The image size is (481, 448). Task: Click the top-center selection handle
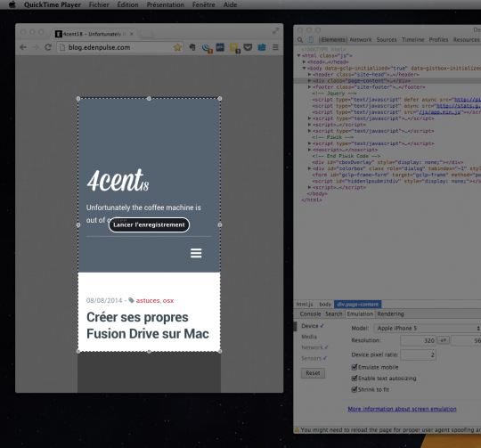pyautogui.click(x=149, y=99)
